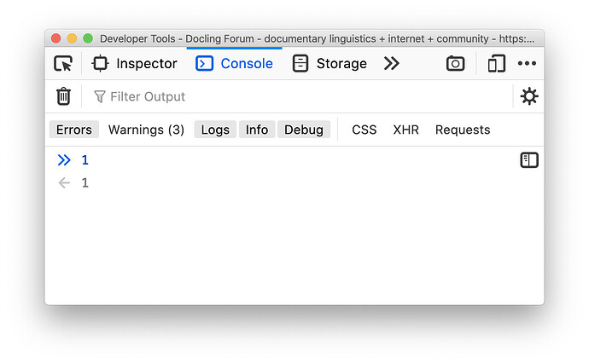Toggle the Info filter
The height and width of the screenshot is (364, 589).
(257, 130)
